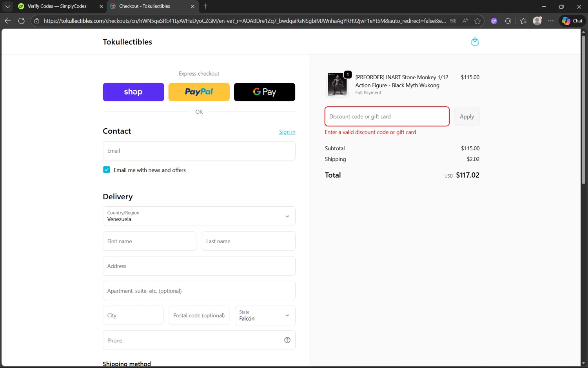This screenshot has height=368, width=588.
Task: Restore down the browser window
Action: click(x=561, y=6)
